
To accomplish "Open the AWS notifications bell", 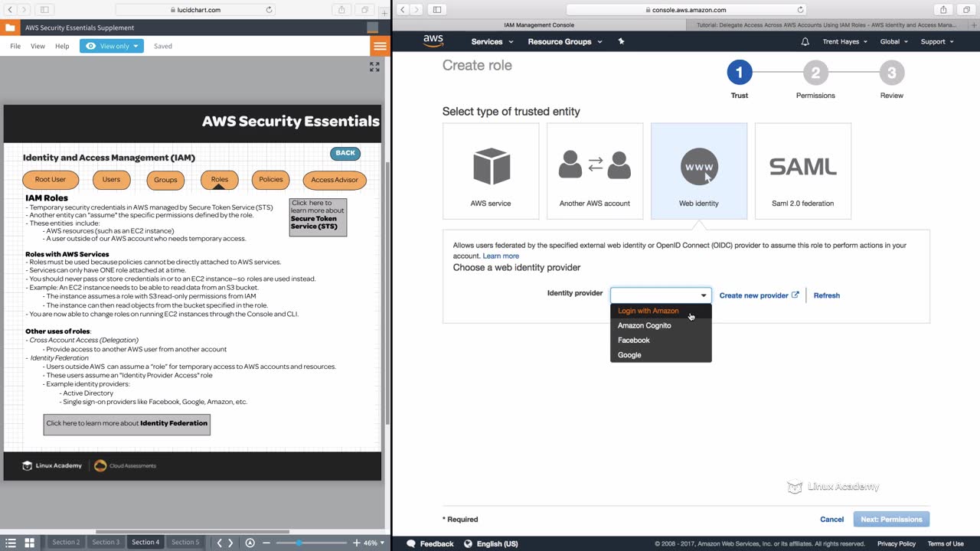I will (805, 41).
